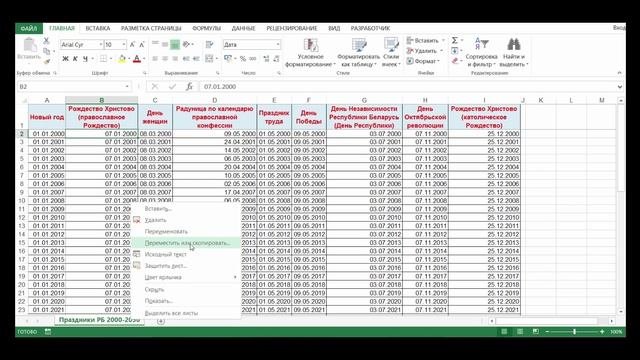Merge and center cells icon
This screenshot has width=640, height=360.
[x=209, y=59]
